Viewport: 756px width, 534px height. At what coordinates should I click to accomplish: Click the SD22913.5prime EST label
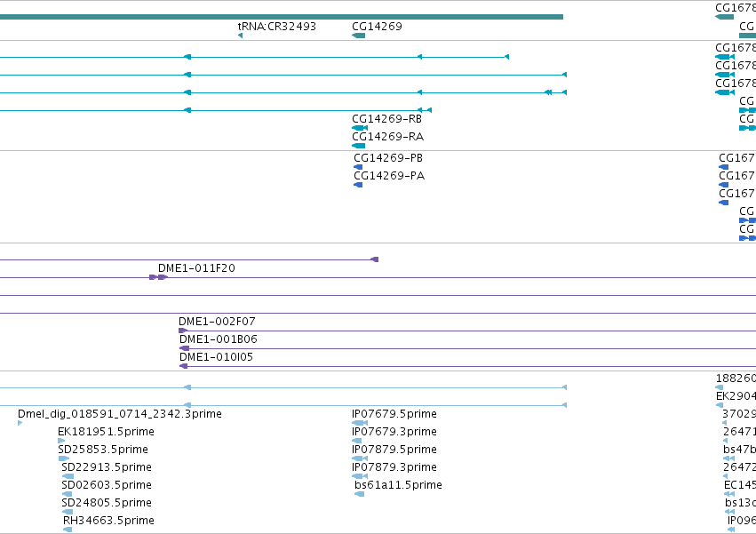click(107, 467)
